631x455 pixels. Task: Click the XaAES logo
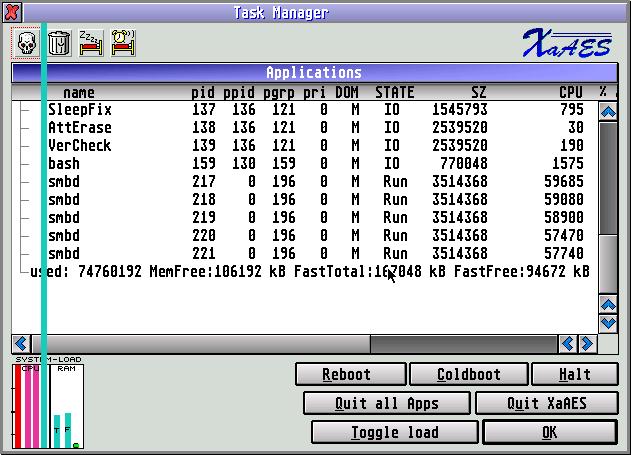[567, 43]
